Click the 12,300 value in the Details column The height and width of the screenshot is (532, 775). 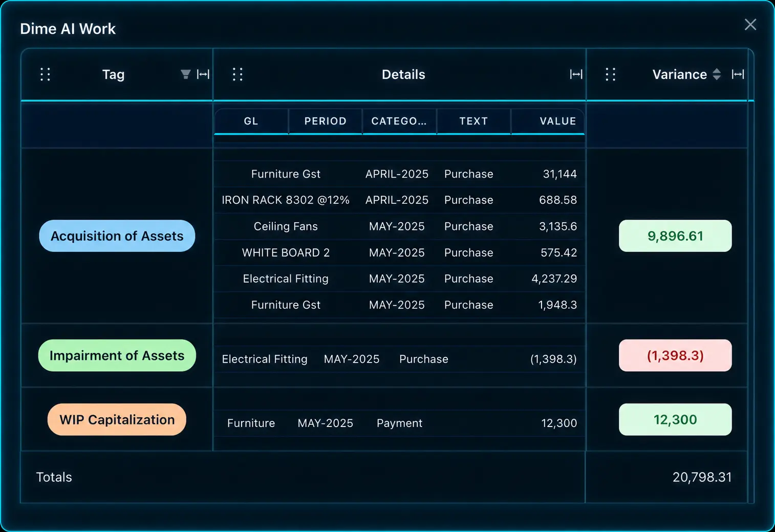coord(559,423)
